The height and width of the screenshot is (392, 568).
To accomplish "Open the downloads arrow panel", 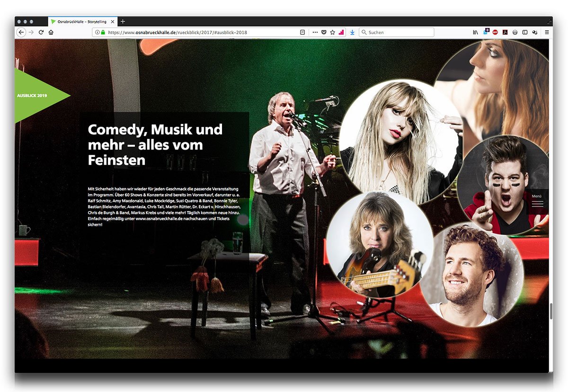I will tap(352, 32).
